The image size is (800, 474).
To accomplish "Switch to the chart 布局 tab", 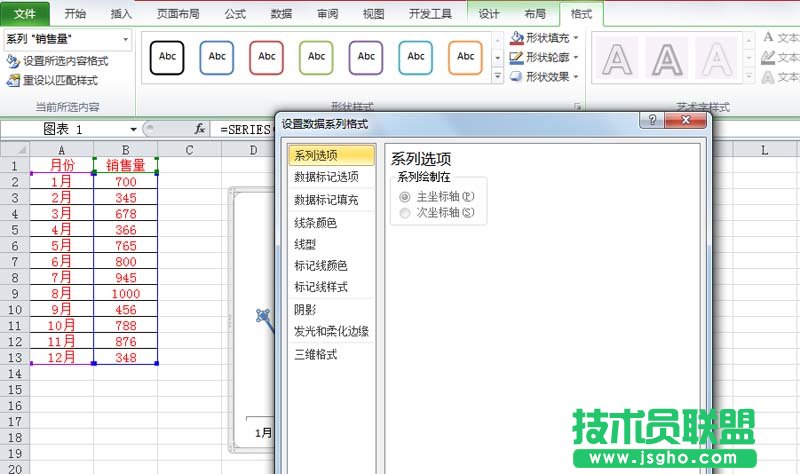I will [x=535, y=14].
